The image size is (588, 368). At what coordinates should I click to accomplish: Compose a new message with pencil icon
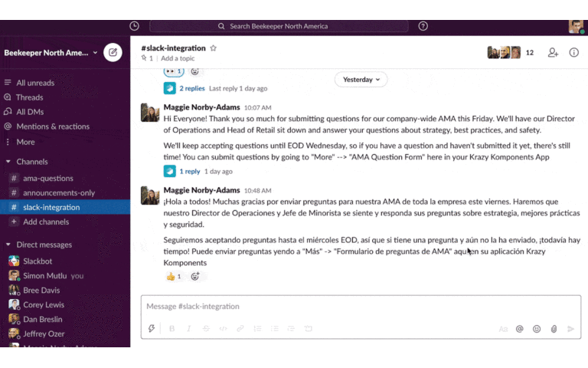113,53
